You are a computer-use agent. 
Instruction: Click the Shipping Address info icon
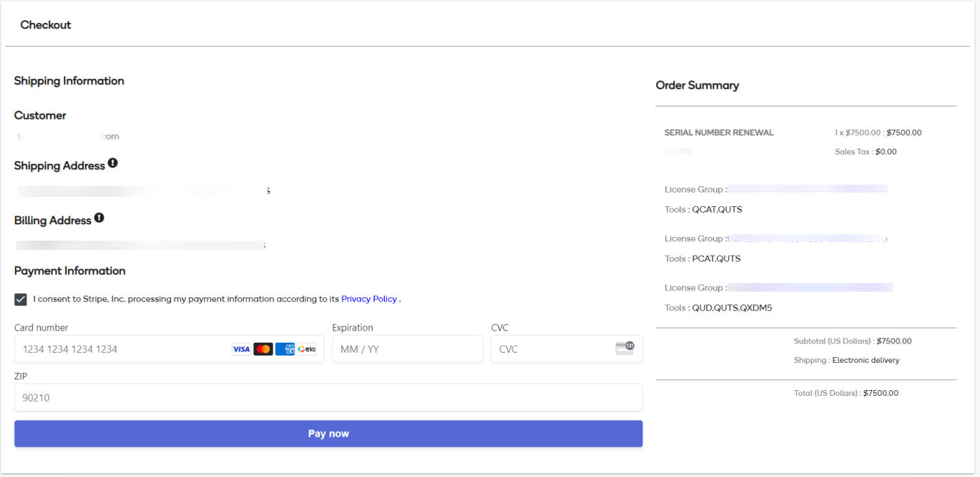click(113, 163)
